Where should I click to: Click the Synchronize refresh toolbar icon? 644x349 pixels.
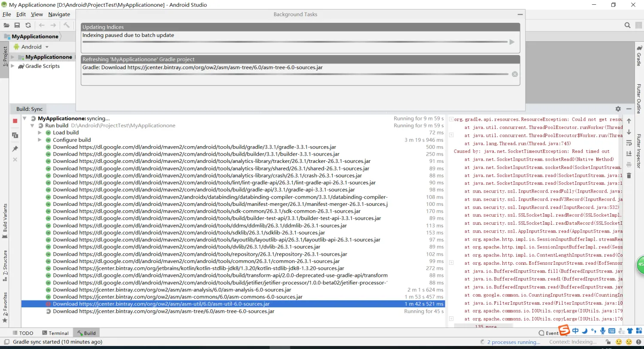pos(28,25)
